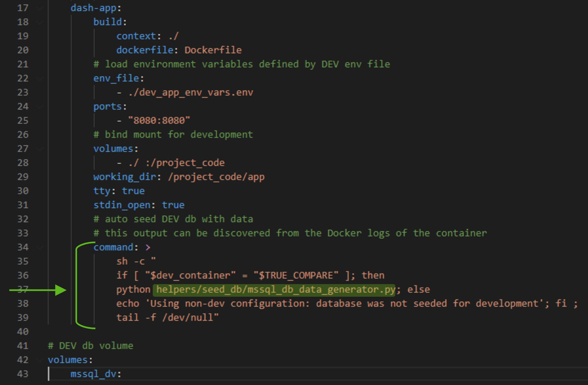Fold the command block chevron

click(x=40, y=248)
